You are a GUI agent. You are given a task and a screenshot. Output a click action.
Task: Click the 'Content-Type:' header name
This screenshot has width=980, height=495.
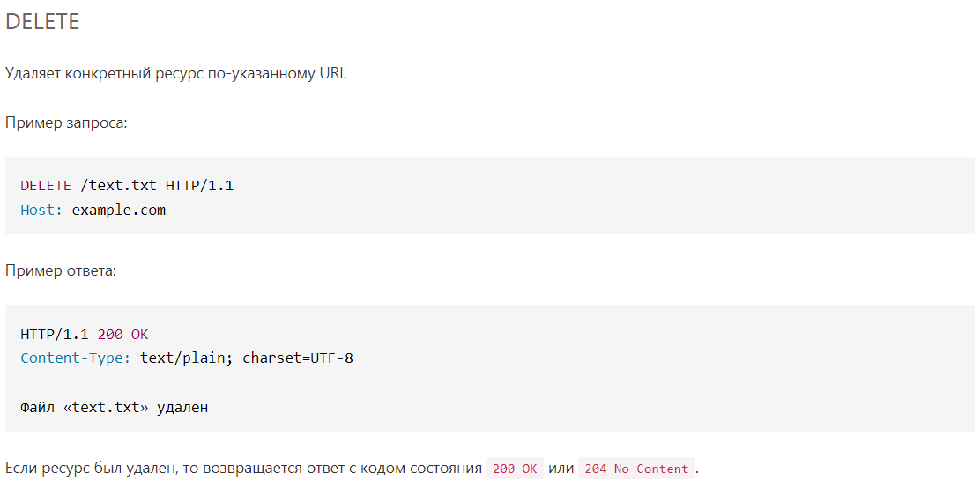pyautogui.click(x=76, y=358)
